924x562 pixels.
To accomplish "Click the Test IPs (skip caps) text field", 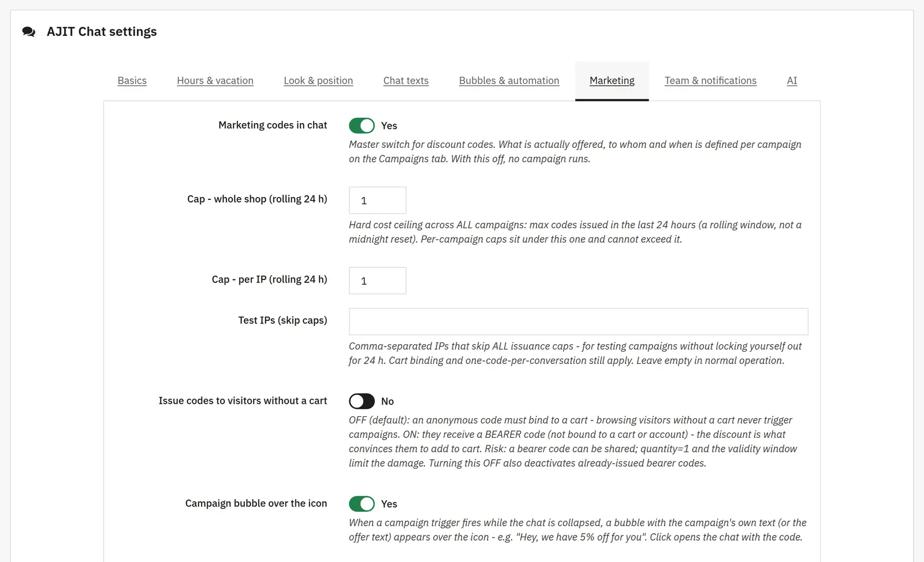I will coord(579,322).
